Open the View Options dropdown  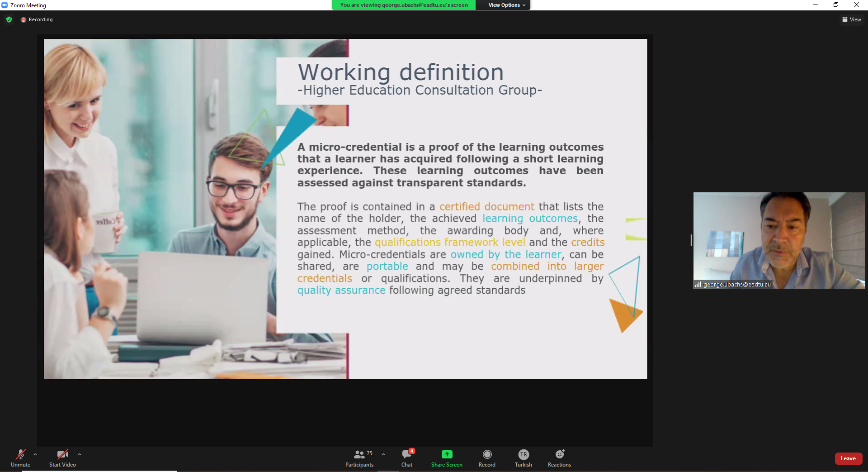coord(506,5)
